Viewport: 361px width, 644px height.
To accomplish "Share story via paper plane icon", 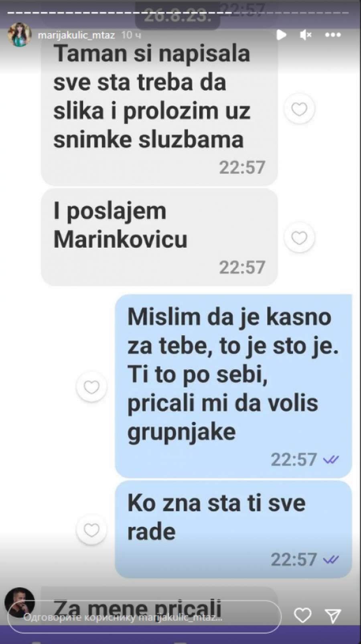I will (x=333, y=616).
